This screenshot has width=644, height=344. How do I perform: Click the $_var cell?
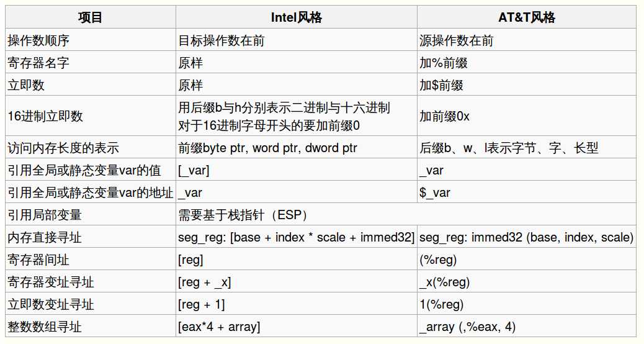point(435,192)
